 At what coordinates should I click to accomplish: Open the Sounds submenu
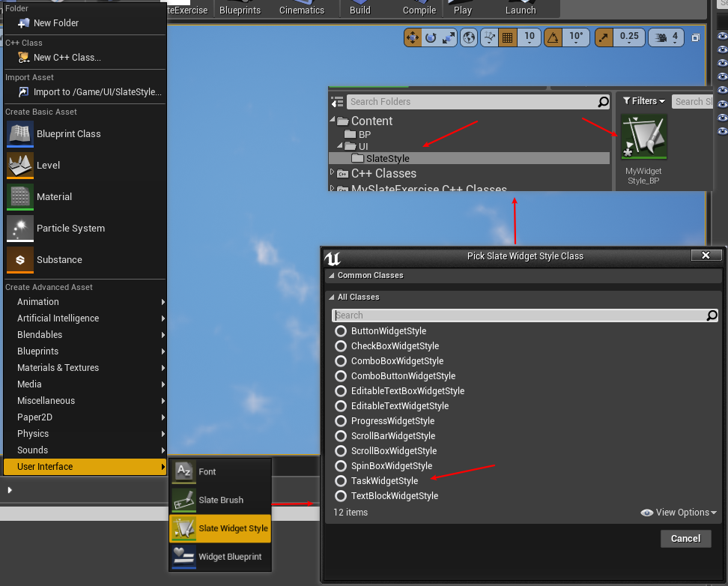click(x=85, y=450)
